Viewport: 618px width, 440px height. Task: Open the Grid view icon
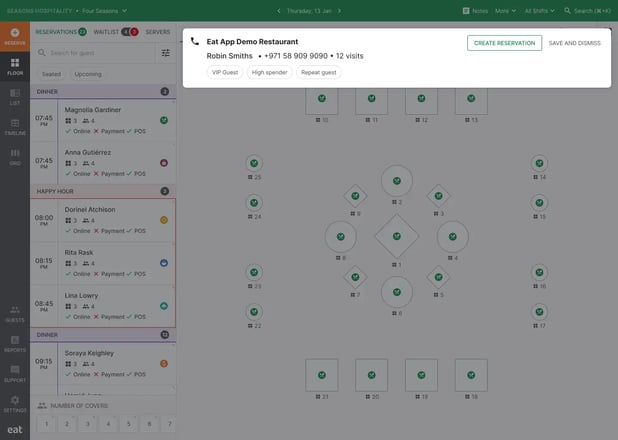point(15,153)
